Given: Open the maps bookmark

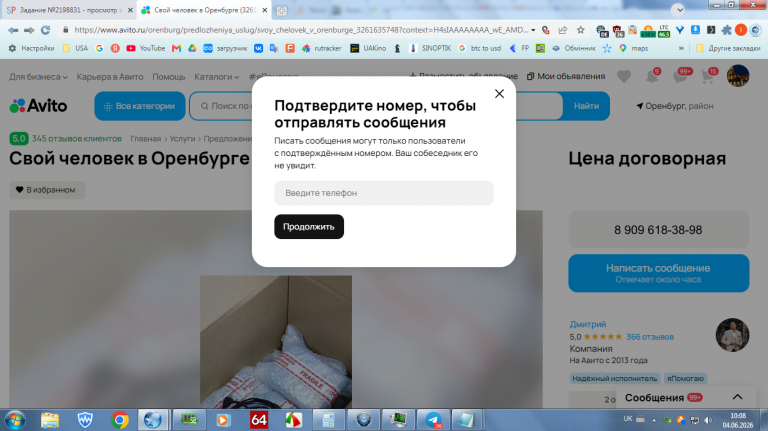Looking at the screenshot, I should click(x=633, y=48).
